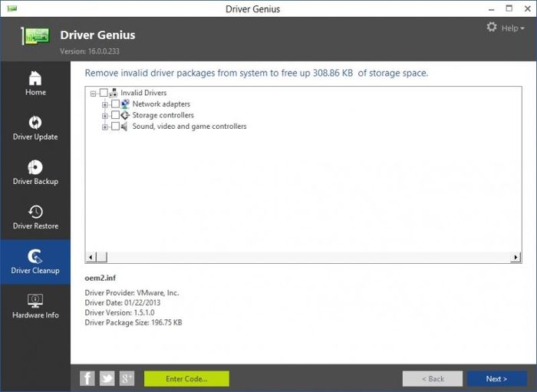This screenshot has height=392, width=537.
Task: Click the settings gear icon
Action: pos(492,27)
